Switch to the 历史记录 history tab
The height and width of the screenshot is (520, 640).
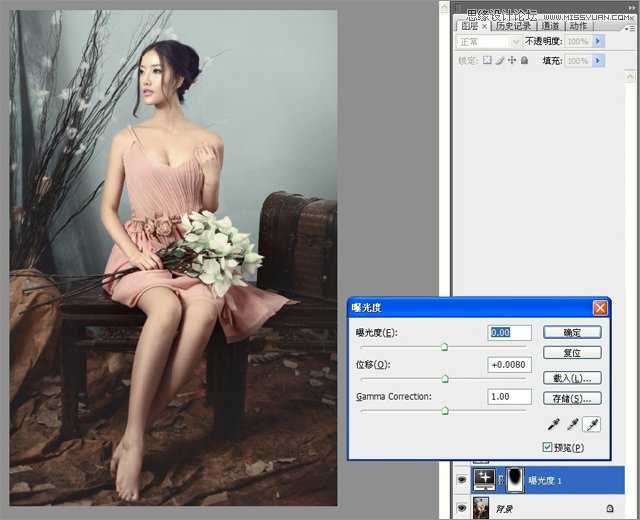pos(514,26)
